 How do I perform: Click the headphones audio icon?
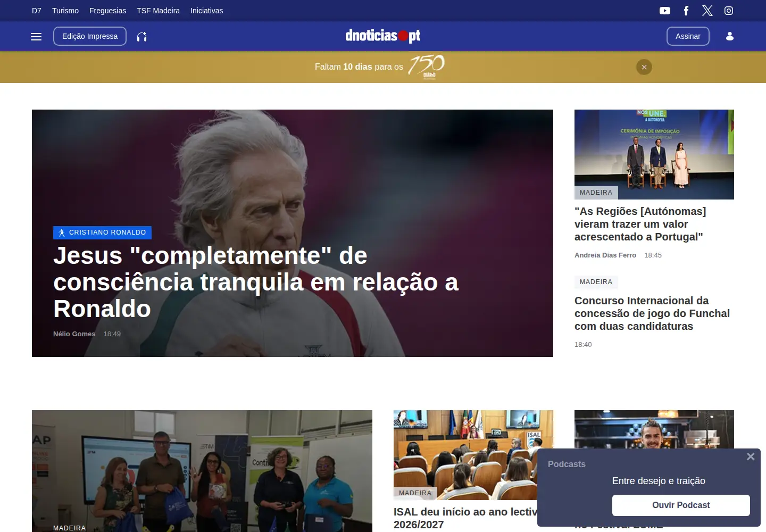click(142, 37)
